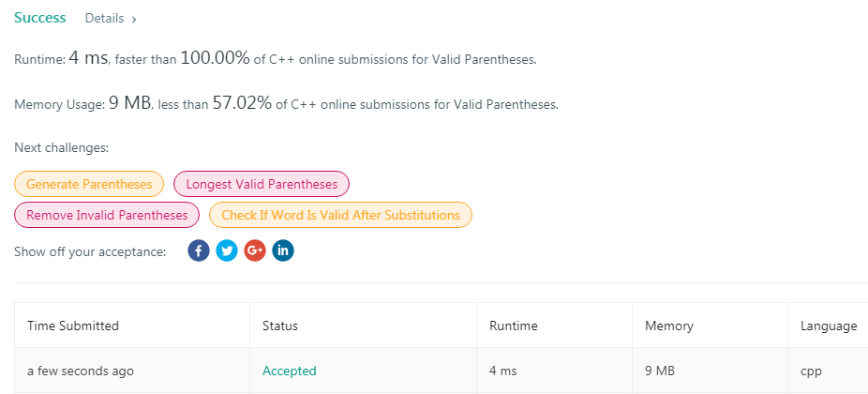Open Longest Valid Parentheses challenge

pos(262,184)
